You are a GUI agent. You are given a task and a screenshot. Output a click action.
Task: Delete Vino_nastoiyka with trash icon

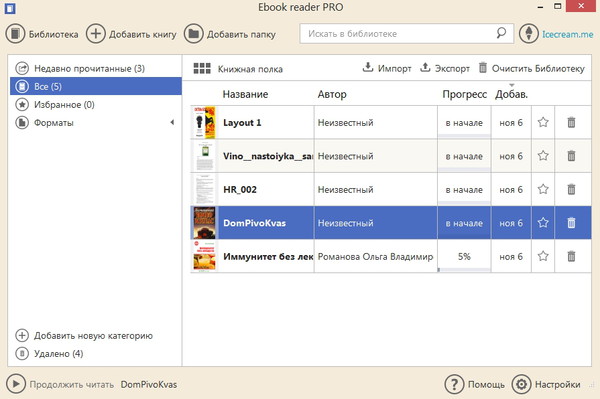tap(571, 156)
